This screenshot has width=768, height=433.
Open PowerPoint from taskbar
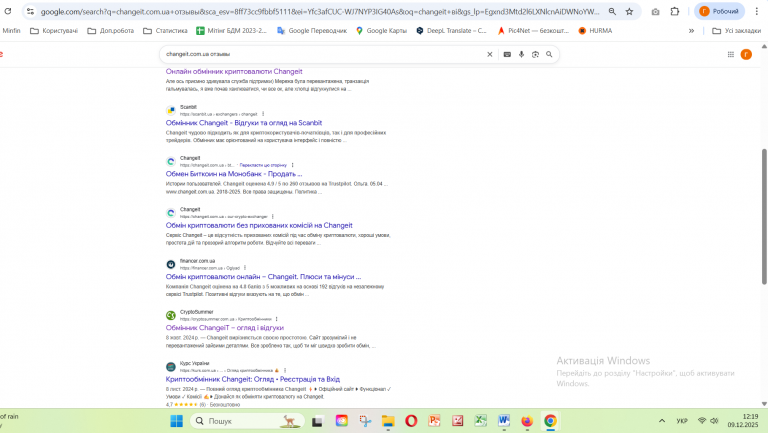434,421
